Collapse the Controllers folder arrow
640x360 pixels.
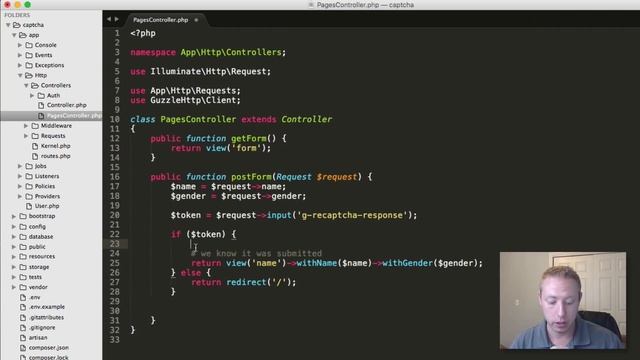[26, 85]
